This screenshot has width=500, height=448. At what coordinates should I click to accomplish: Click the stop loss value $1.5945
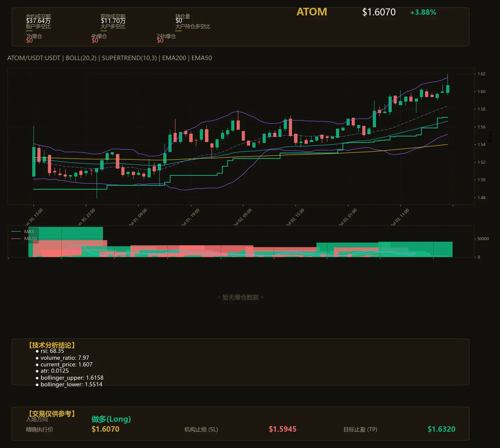pos(283,429)
